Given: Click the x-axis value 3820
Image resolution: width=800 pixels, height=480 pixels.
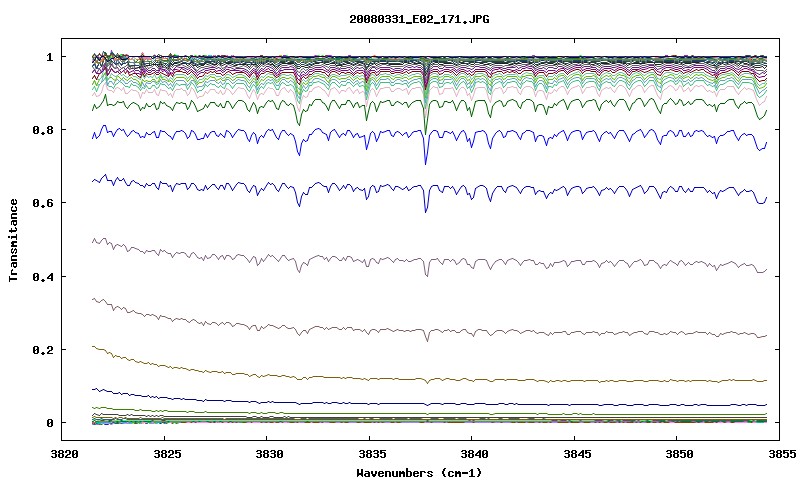Looking at the screenshot, I should 65,454.
